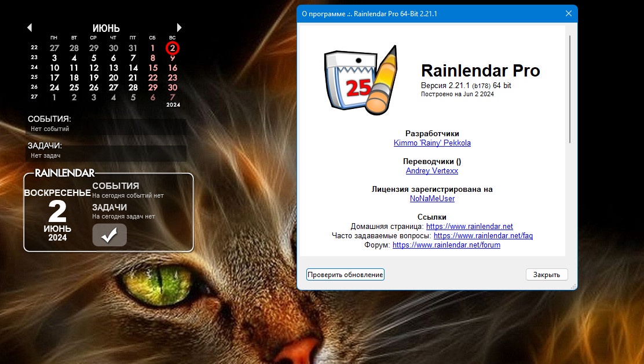The width and height of the screenshot is (644, 364).
Task: Click На сегодня задач нет text
Action: coord(123,217)
